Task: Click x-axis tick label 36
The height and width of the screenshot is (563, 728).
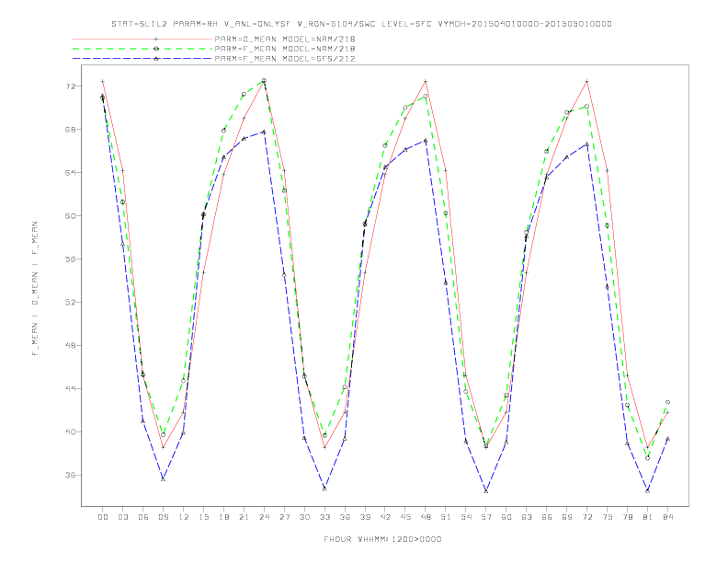Action: click(345, 517)
